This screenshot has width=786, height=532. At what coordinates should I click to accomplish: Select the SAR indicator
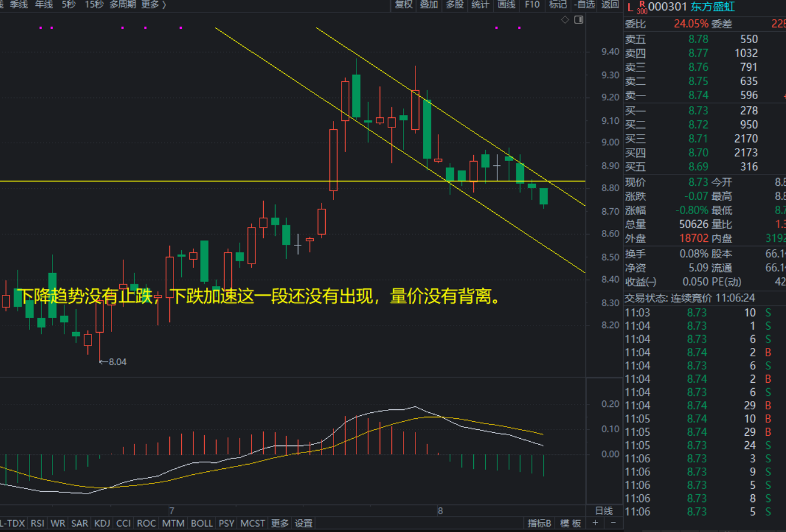pos(80,523)
